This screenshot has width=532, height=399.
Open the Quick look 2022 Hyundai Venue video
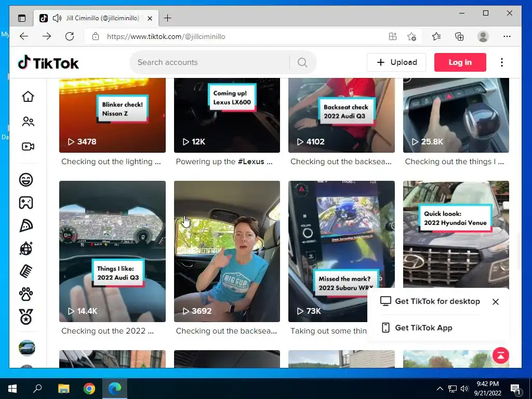point(456,234)
